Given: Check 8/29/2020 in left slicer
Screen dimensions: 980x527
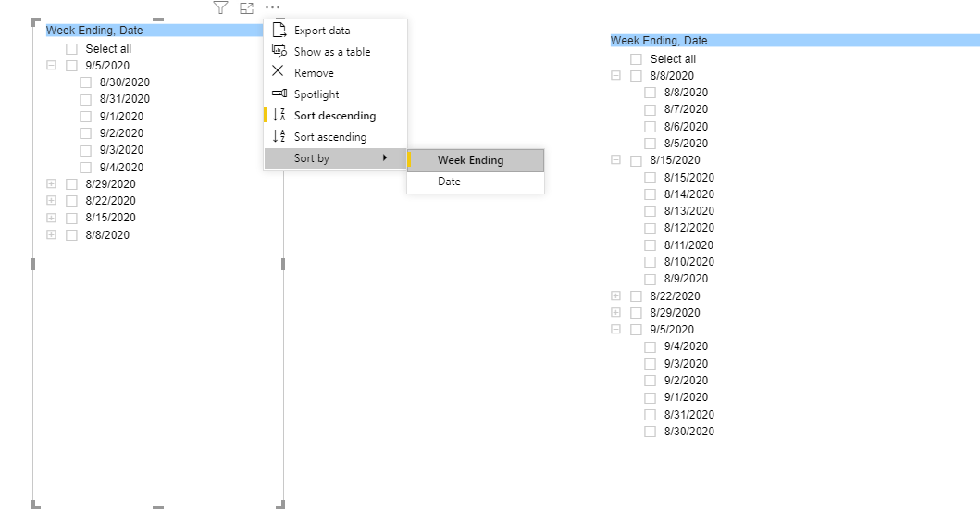Looking at the screenshot, I should [72, 184].
